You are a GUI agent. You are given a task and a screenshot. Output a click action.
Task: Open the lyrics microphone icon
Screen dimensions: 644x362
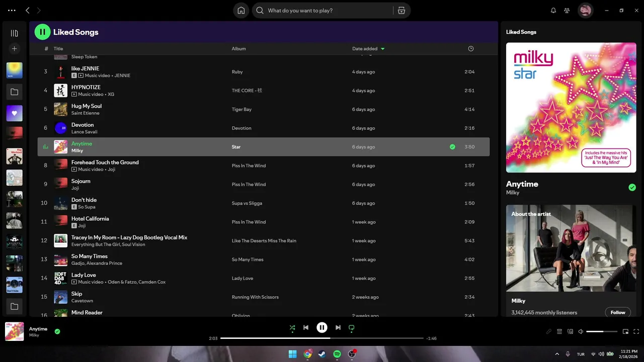[549, 332]
